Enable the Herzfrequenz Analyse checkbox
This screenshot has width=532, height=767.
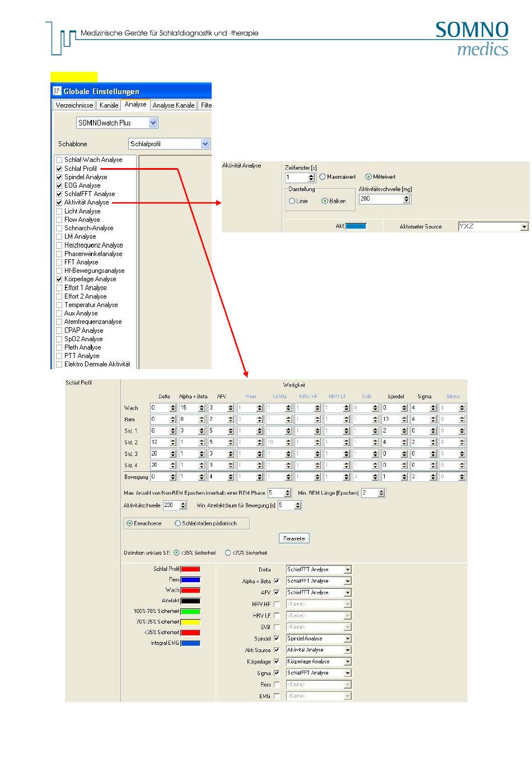(x=59, y=245)
